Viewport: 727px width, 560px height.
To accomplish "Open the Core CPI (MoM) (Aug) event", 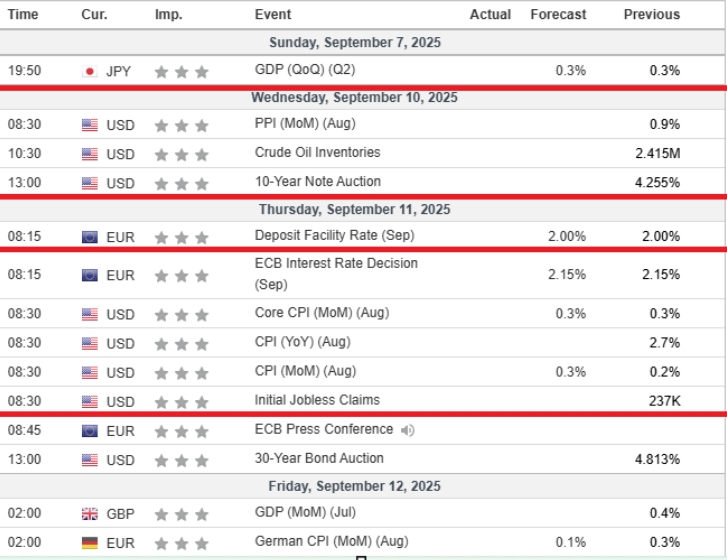I will click(x=322, y=313).
